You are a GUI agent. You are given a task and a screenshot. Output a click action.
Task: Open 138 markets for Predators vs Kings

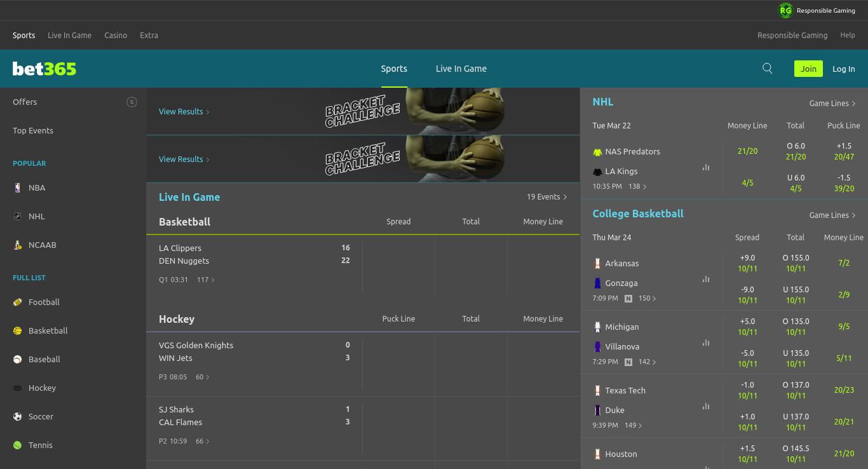[x=637, y=186]
